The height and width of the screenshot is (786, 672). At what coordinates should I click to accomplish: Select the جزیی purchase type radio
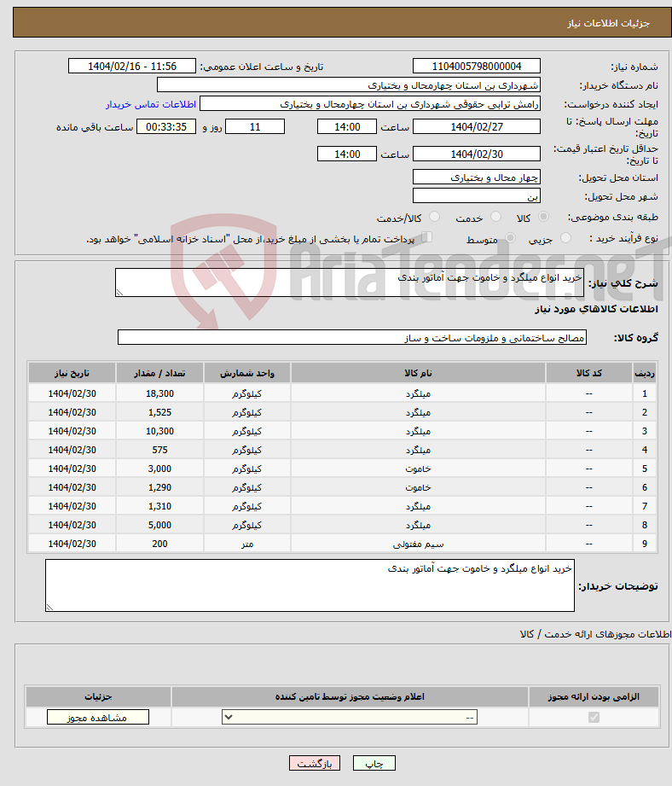point(566,237)
